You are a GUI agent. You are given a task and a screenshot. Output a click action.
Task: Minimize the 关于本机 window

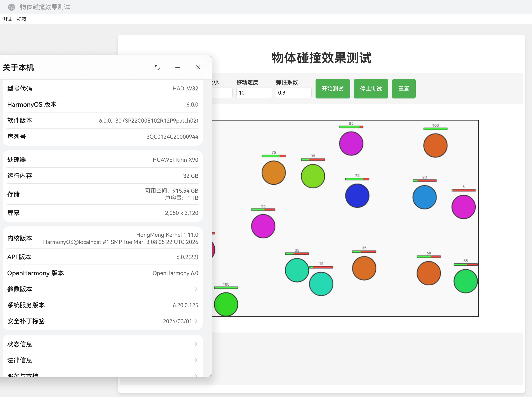[x=178, y=68]
